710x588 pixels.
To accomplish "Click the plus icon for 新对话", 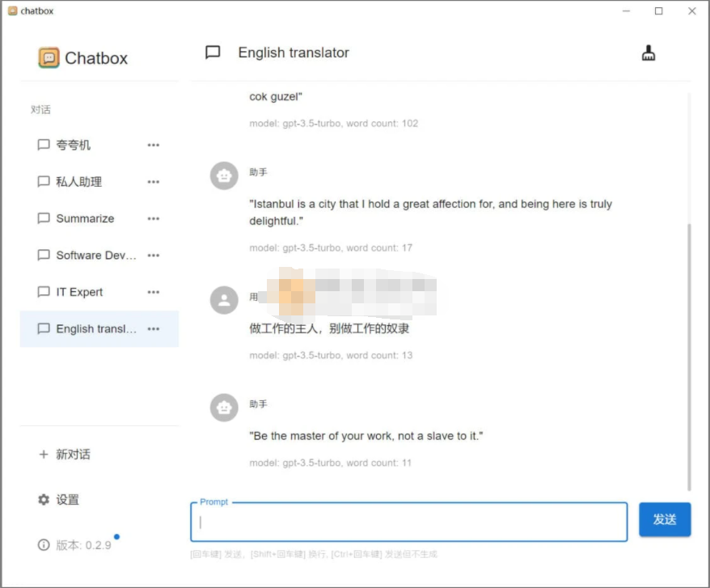I will 43,455.
